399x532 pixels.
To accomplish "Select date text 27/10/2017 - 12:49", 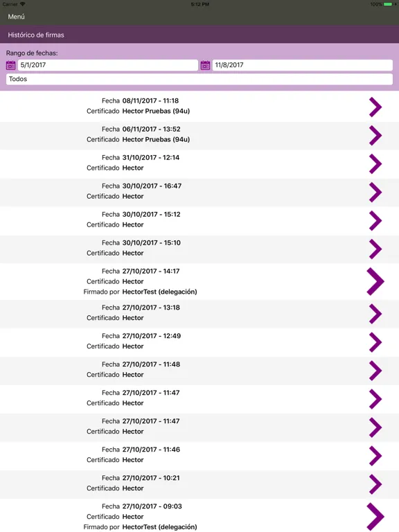I will 151,336.
